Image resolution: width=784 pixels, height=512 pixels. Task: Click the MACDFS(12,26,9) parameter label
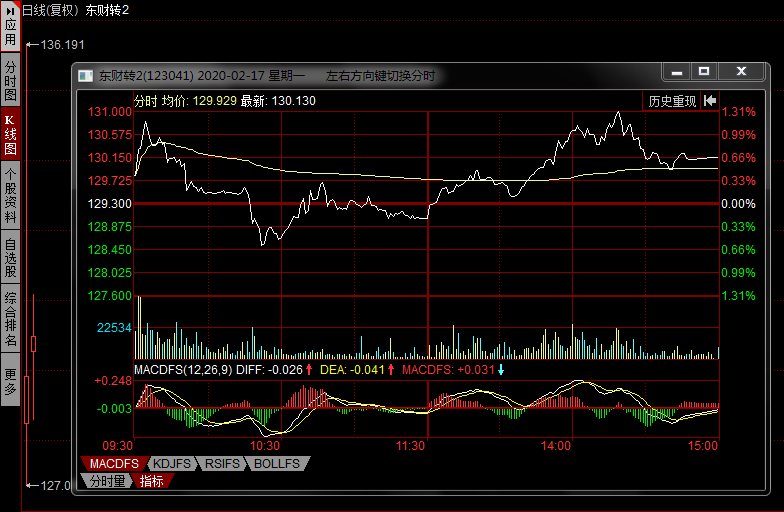click(x=183, y=370)
